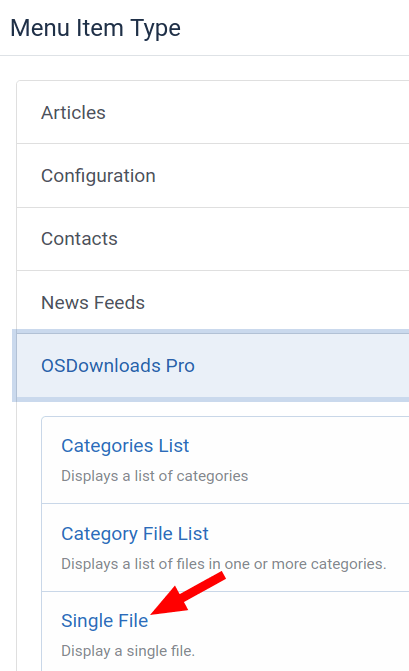Choose the Contacts row in the list
The image size is (409, 671).
pyautogui.click(x=213, y=239)
